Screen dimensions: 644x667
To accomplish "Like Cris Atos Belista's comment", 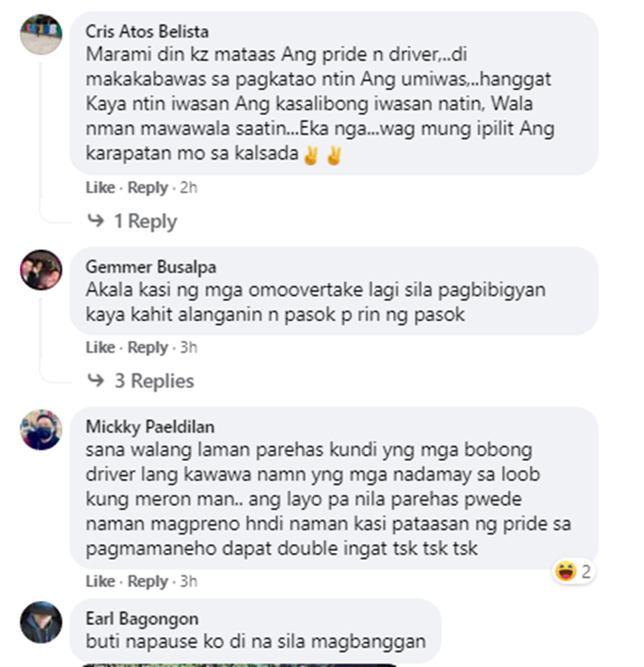I will click(x=100, y=188).
